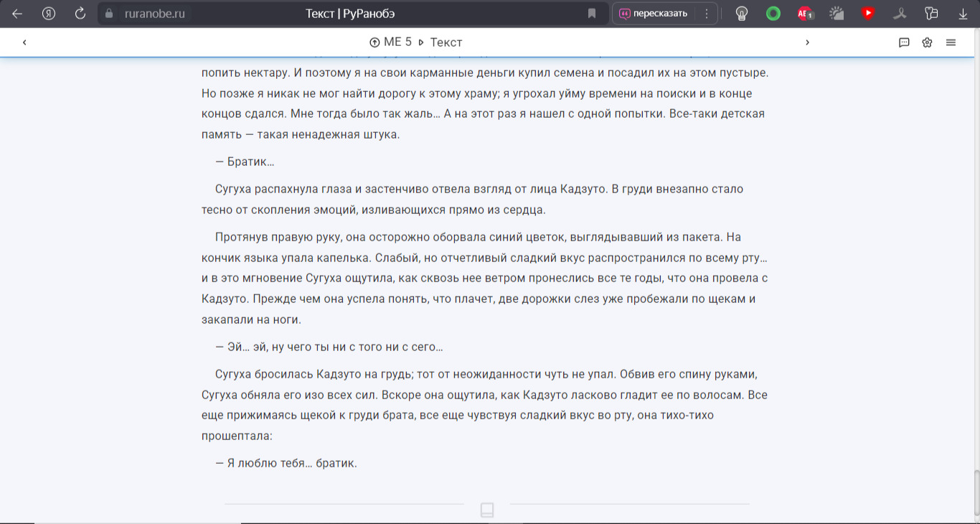Click the "МЕ 5" volume breadcrumb link
The width and height of the screenshot is (980, 524).
(391, 42)
